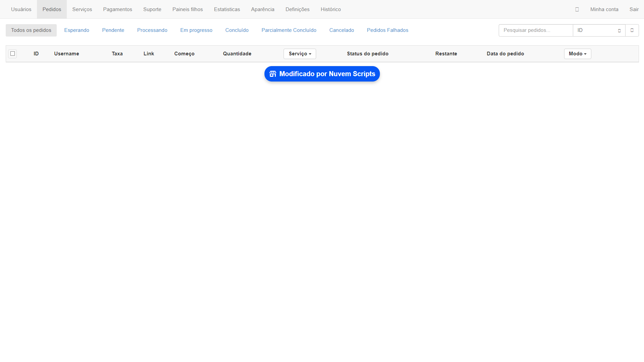Toggle the select-all checkbox in the table header
This screenshot has height=362, width=644.
pyautogui.click(x=12, y=54)
